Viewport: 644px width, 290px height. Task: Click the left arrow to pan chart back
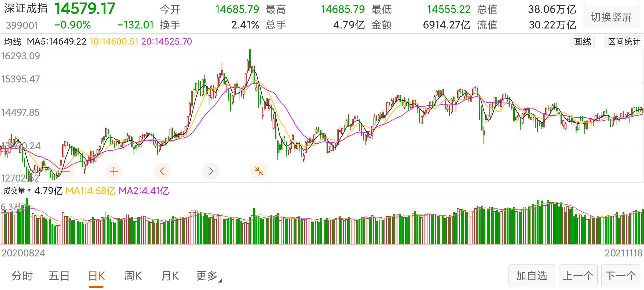point(162,171)
